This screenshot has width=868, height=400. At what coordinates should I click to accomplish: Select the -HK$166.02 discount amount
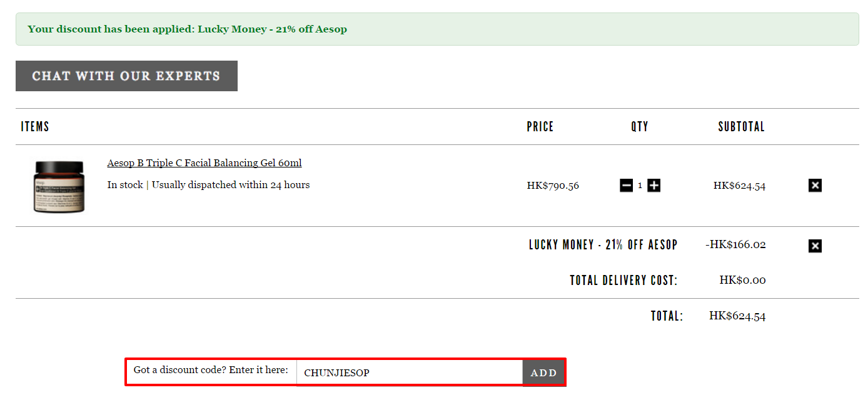pyautogui.click(x=735, y=244)
